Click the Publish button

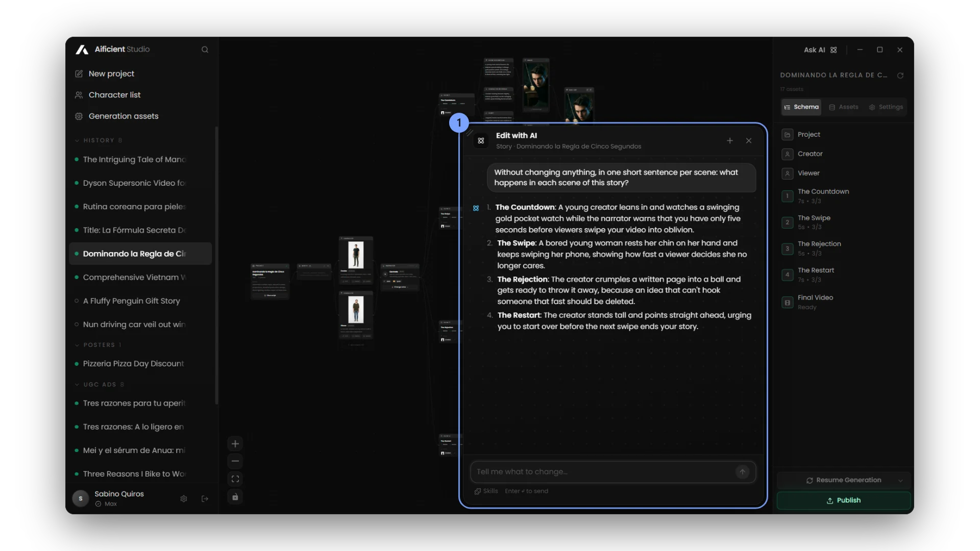[844, 500]
